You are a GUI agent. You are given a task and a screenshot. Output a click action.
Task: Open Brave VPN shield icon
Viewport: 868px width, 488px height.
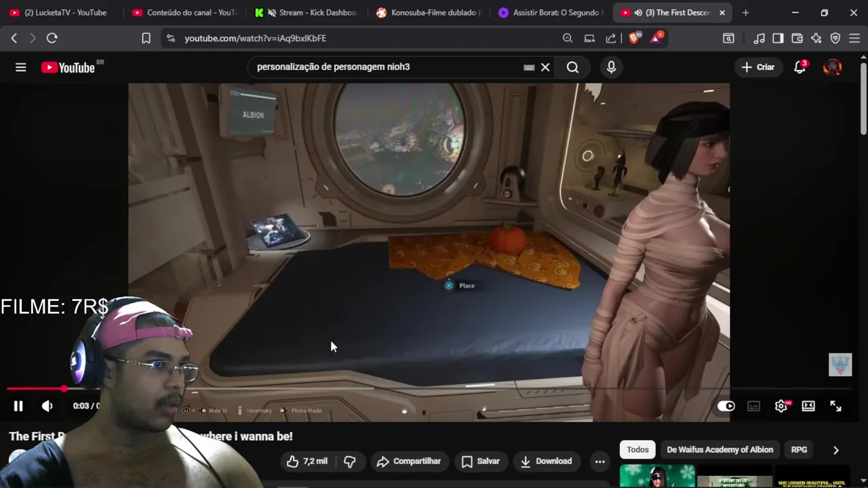pyautogui.click(x=835, y=39)
